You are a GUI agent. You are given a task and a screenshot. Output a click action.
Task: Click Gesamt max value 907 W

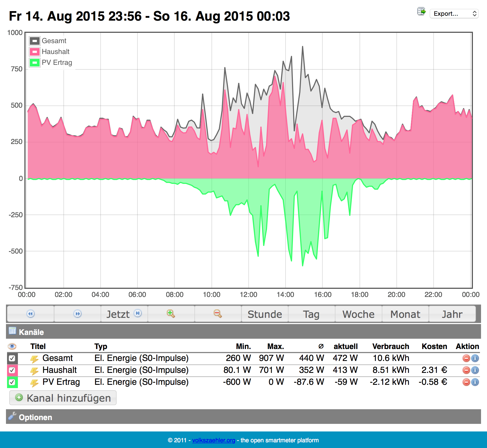(271, 358)
